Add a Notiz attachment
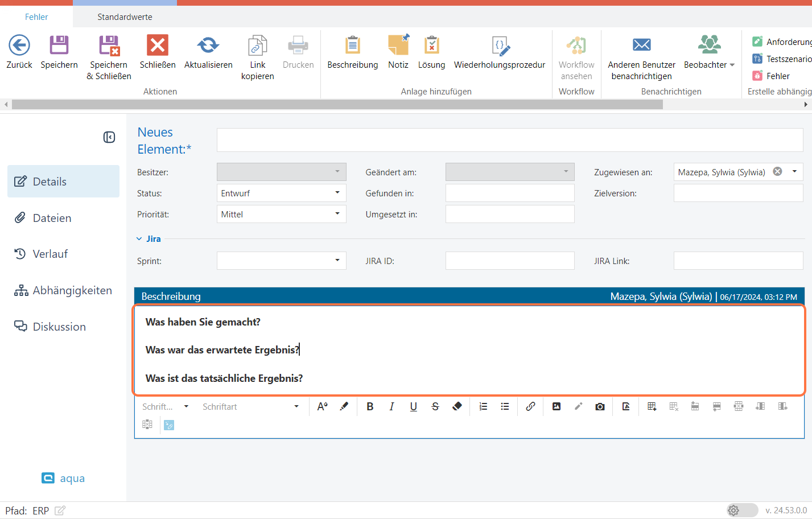 pyautogui.click(x=398, y=46)
